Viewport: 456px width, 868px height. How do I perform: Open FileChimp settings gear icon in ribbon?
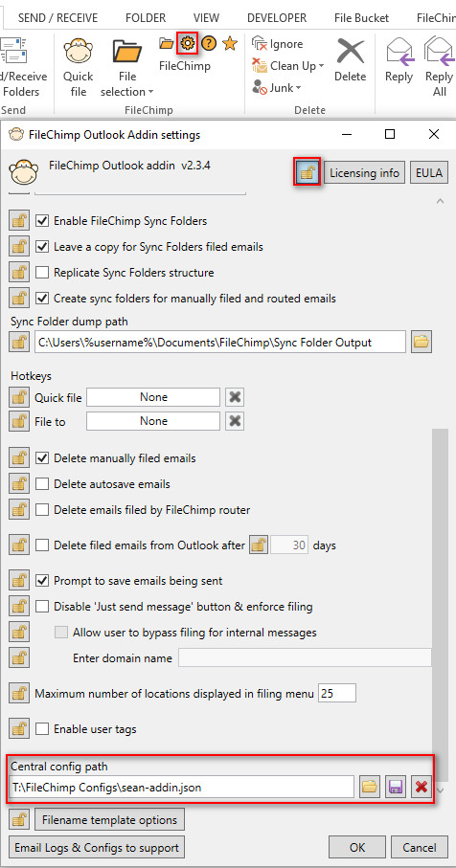coord(188,43)
